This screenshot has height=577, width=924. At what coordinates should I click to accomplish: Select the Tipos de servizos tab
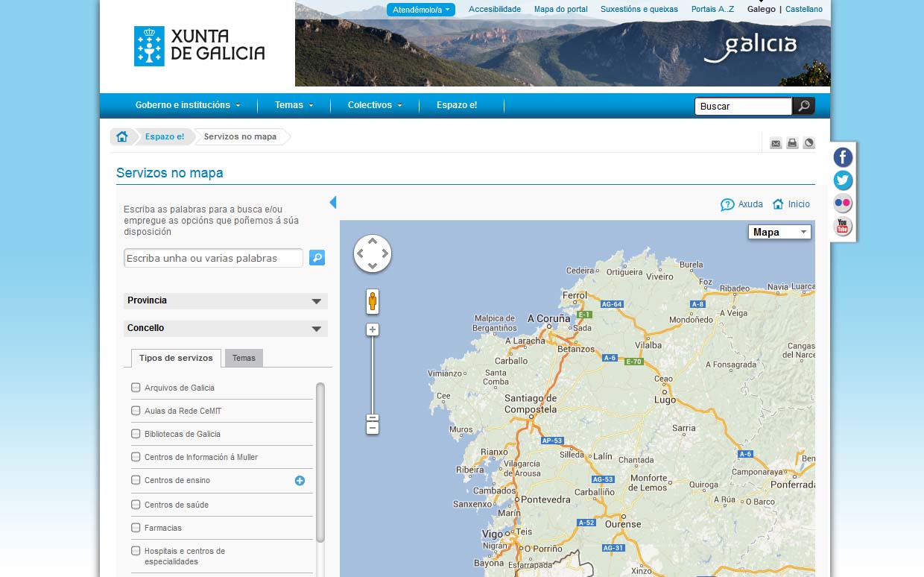(176, 358)
